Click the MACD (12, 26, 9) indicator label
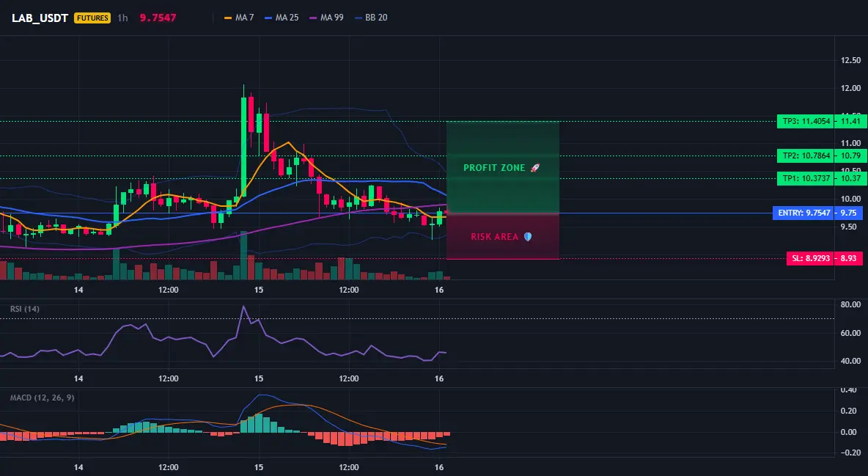Image resolution: width=868 pixels, height=476 pixels. (x=42, y=398)
